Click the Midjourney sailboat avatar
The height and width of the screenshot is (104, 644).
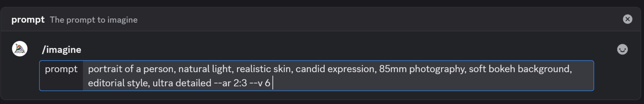20,49
